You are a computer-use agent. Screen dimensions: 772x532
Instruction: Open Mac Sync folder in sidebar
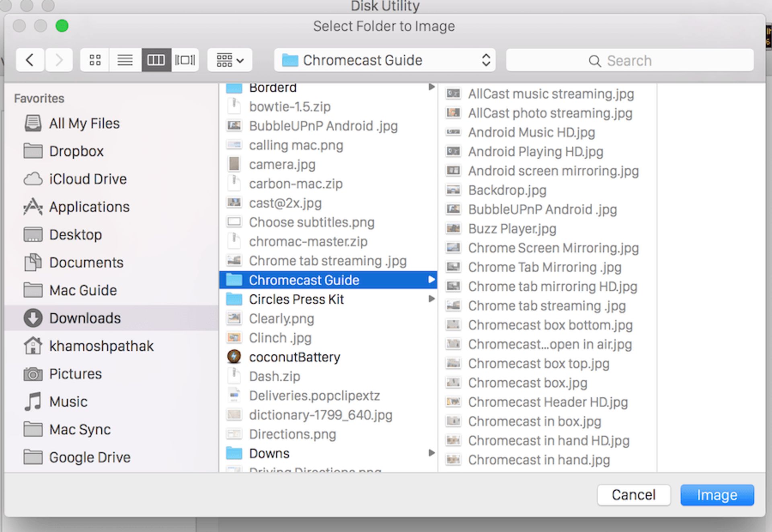[111, 429]
